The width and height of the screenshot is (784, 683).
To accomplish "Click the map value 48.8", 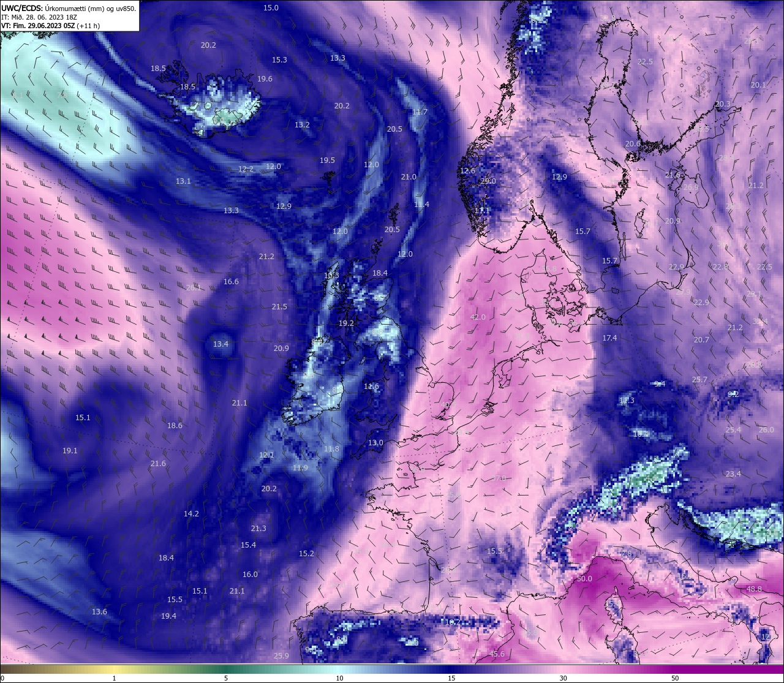I will click(754, 589).
